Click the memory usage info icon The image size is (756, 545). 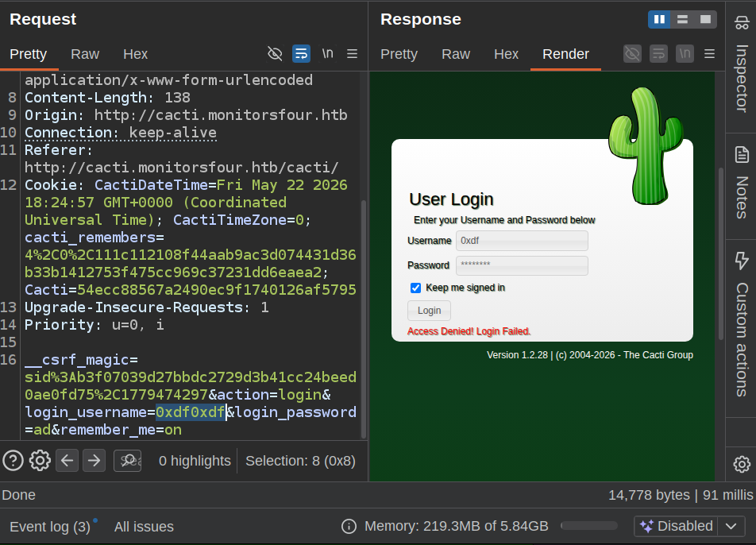point(349,526)
